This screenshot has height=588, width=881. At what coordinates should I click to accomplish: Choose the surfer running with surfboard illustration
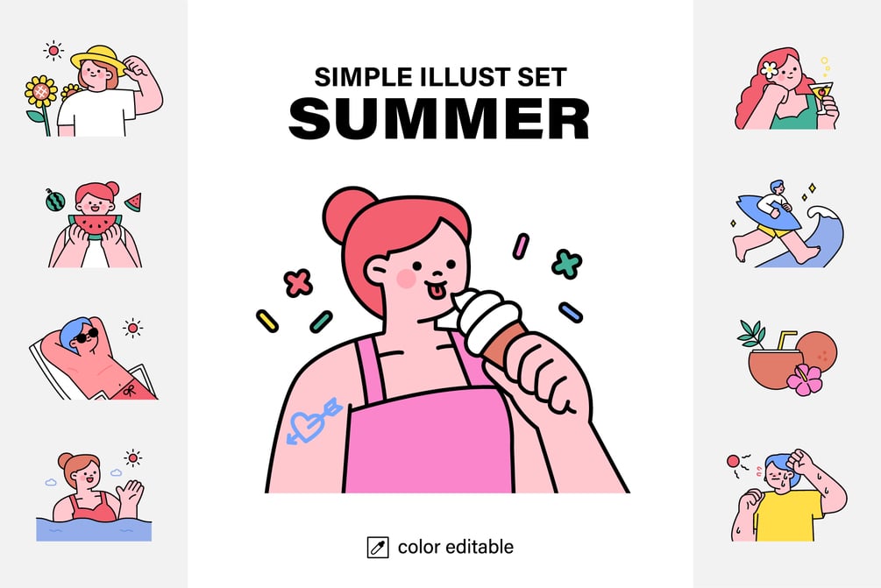click(x=788, y=223)
